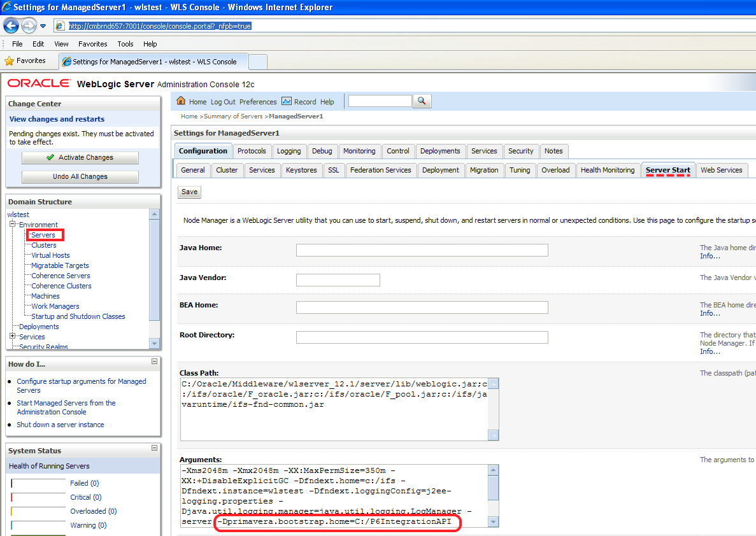Open the blank new tab button
The image size is (756, 536).
point(258,62)
